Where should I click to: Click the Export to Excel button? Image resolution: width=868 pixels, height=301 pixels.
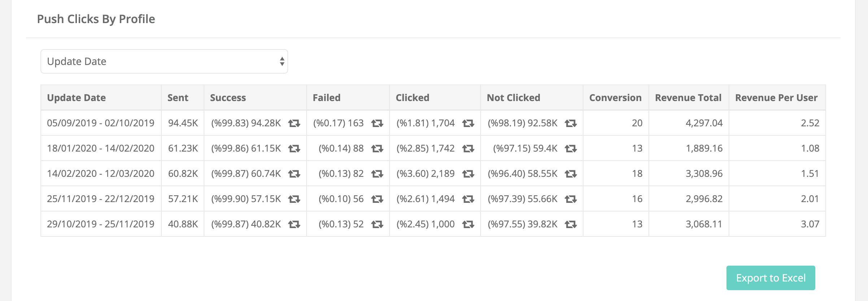(771, 278)
